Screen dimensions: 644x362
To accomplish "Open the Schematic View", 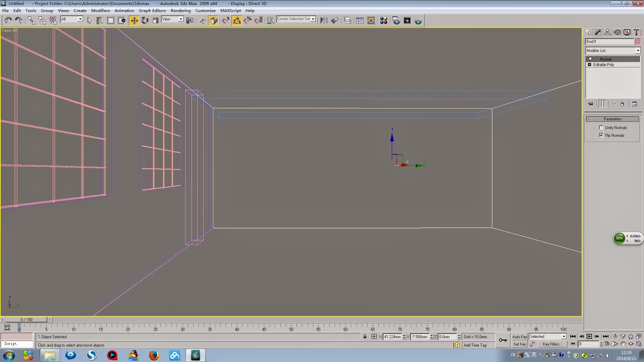I will pyautogui.click(x=371, y=21).
